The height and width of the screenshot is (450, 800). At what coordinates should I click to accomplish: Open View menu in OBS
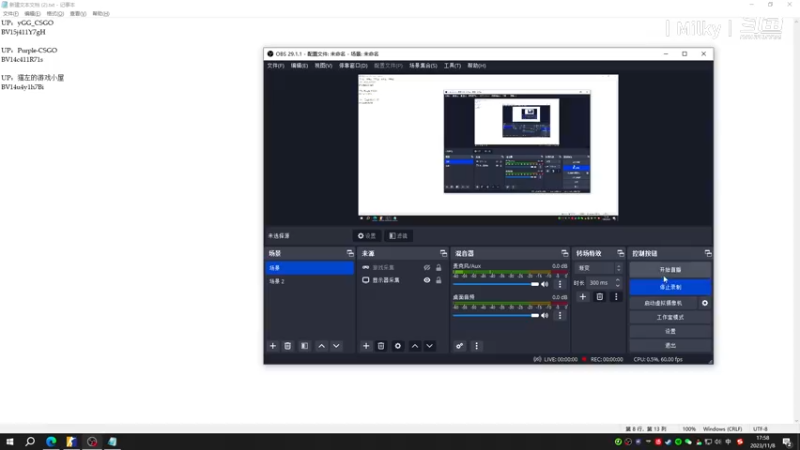[x=323, y=66]
